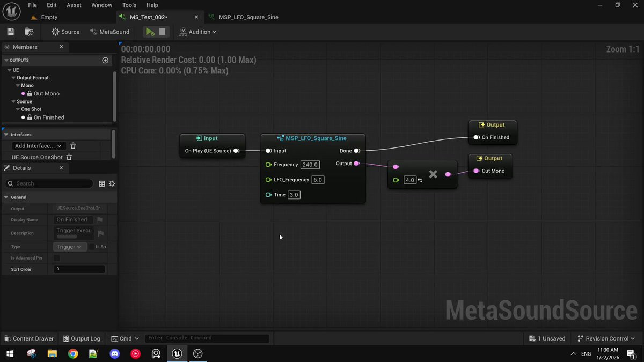Viewport: 644px width, 362px height.
Task: Remove the UE.Source.OneShot interface
Action: click(x=69, y=157)
